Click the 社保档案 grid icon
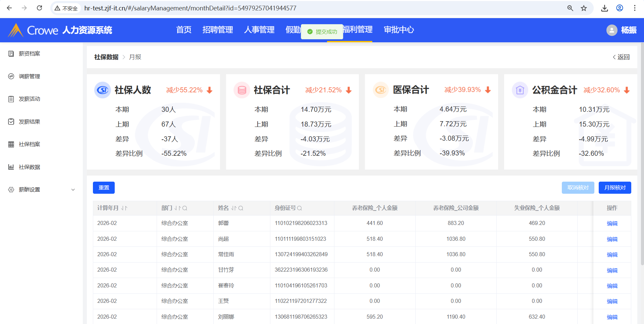Viewport: 644px width, 324px height. tap(11, 144)
